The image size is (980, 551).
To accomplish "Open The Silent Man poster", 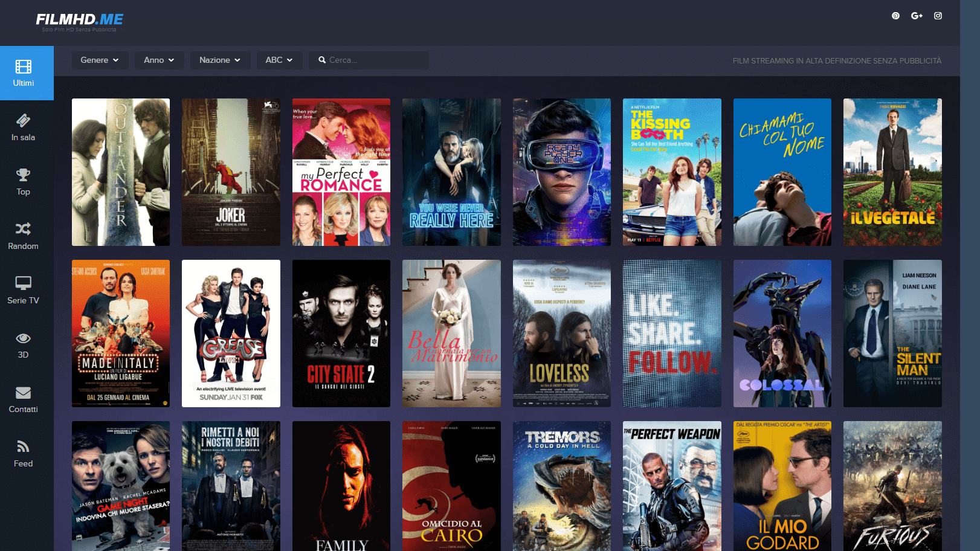I will 892,333.
